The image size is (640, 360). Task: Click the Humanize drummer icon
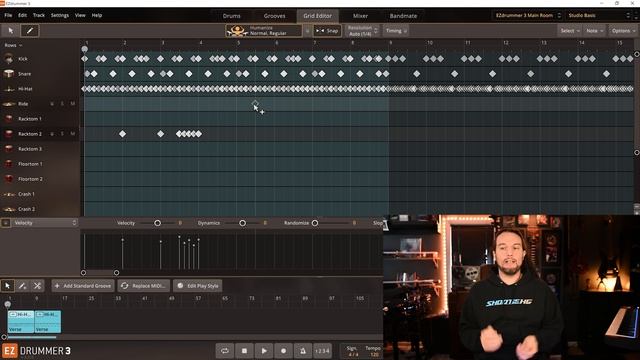coord(237,31)
